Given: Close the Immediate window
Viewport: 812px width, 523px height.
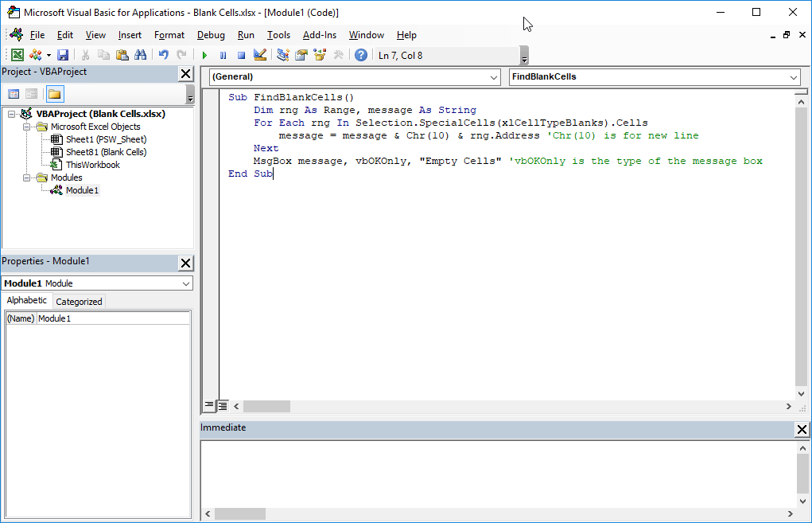Looking at the screenshot, I should click(802, 429).
